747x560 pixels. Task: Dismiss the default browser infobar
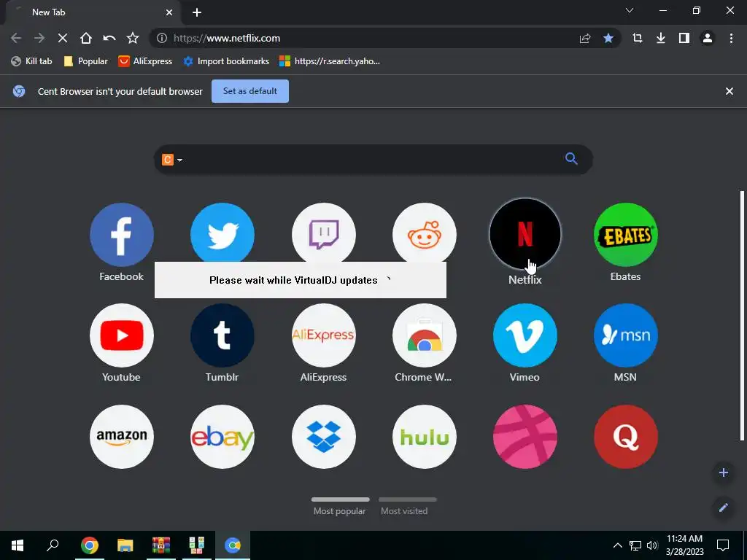729,91
